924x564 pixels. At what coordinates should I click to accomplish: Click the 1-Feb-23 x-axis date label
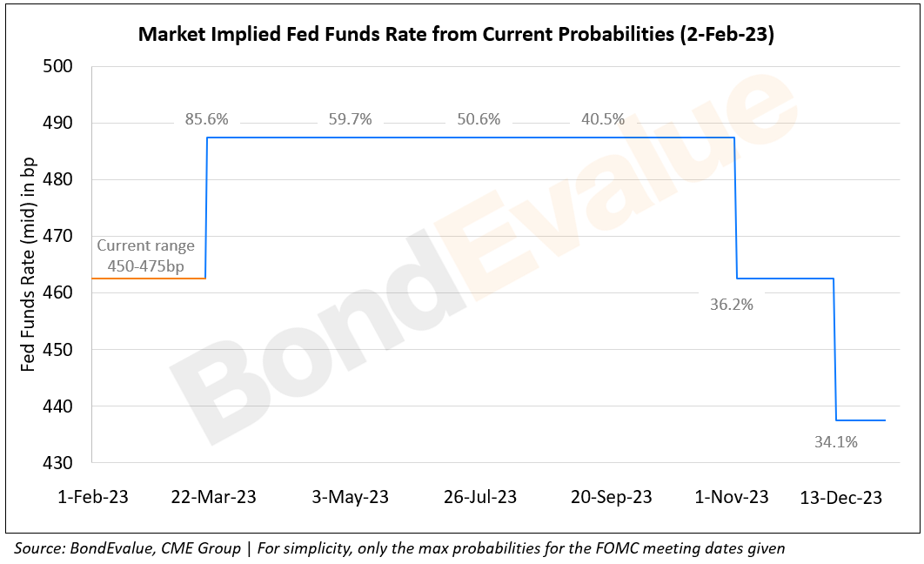click(x=91, y=498)
